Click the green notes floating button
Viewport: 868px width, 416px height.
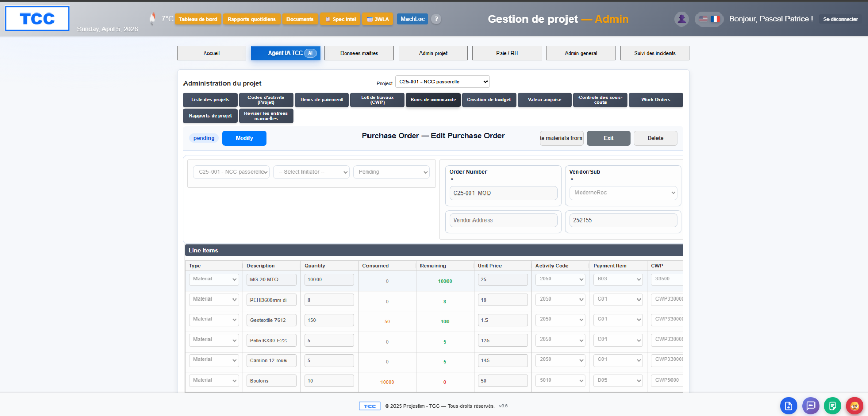click(x=832, y=406)
